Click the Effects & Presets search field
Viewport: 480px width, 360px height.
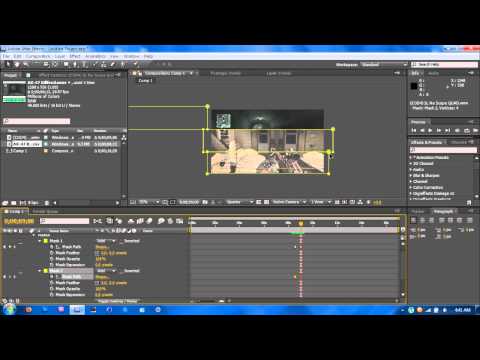pos(443,150)
